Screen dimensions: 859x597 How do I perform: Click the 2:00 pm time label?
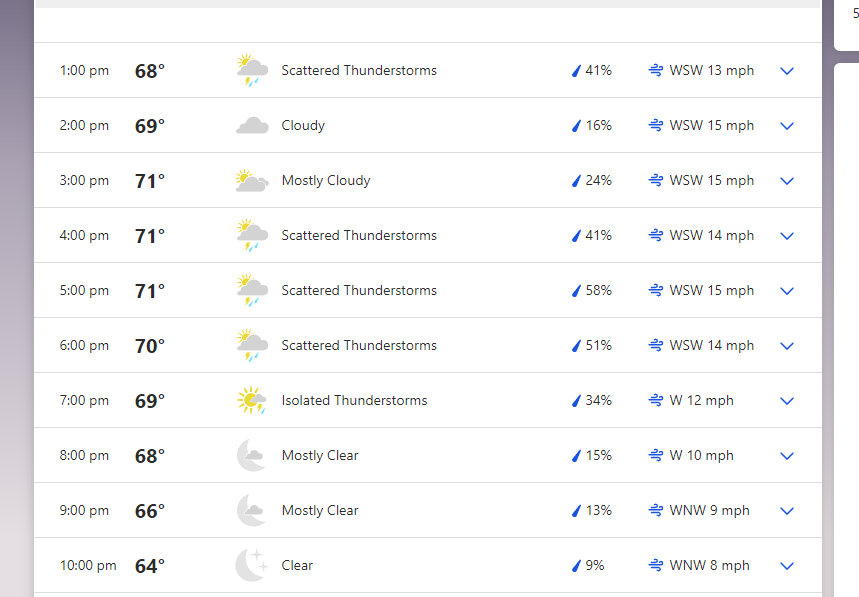[x=84, y=125]
